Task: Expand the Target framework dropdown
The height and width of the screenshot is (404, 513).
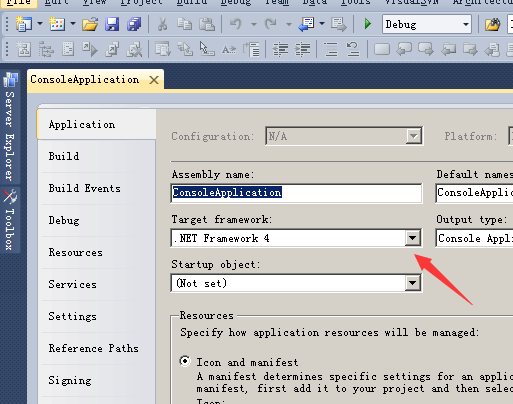Action: (412, 238)
